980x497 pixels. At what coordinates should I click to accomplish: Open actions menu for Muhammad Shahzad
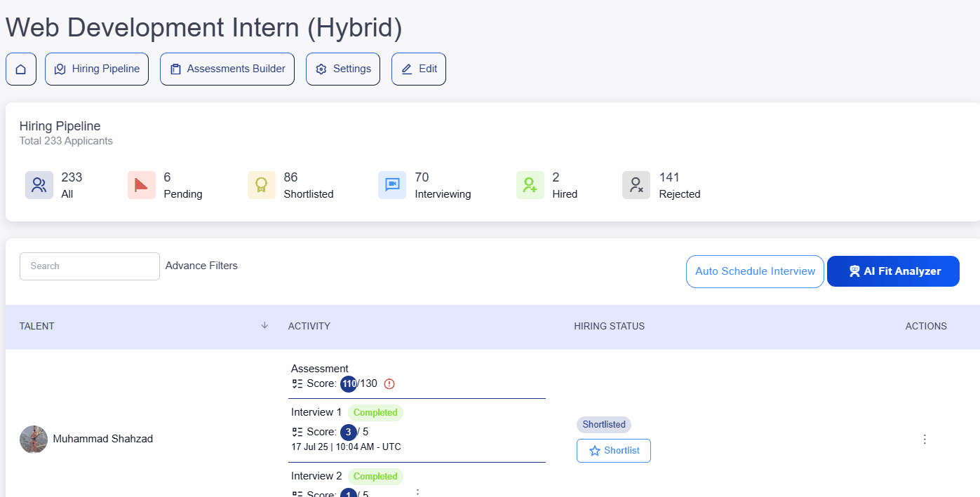coord(925,440)
